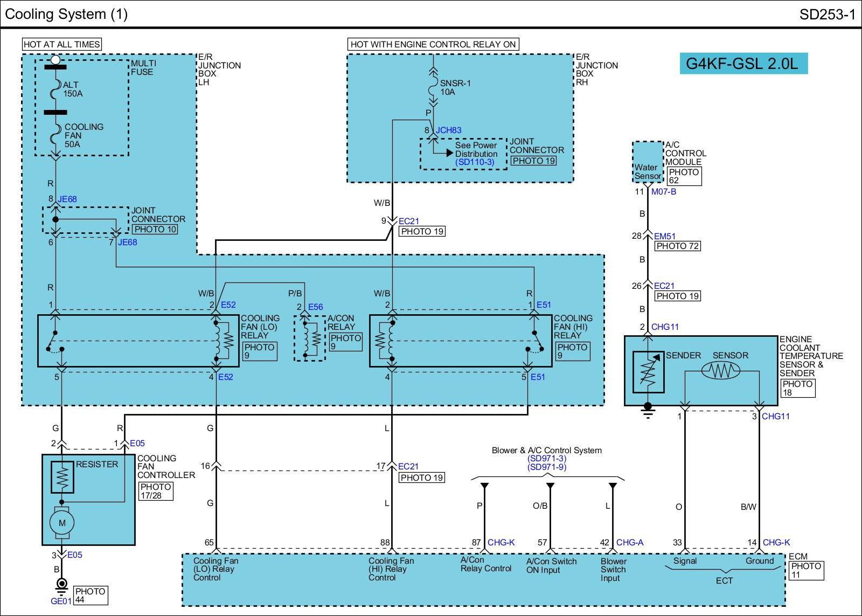
Task: Click the Cooling Fan 50A fuse symbol
Action: [x=55, y=135]
